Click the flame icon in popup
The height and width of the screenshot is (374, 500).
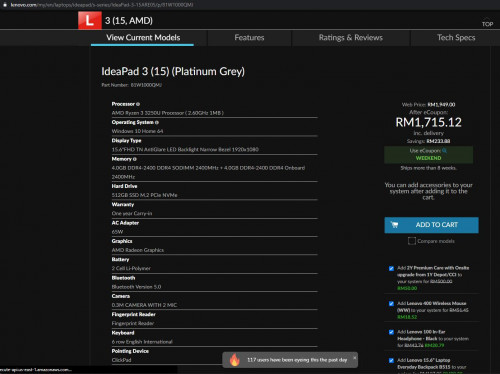point(235,360)
